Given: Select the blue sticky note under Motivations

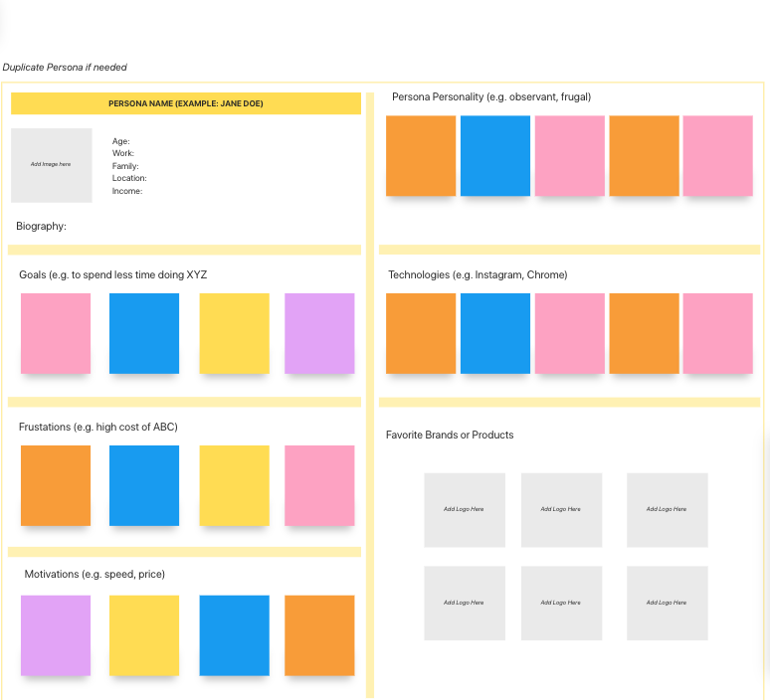Looking at the screenshot, I should coord(234,635).
